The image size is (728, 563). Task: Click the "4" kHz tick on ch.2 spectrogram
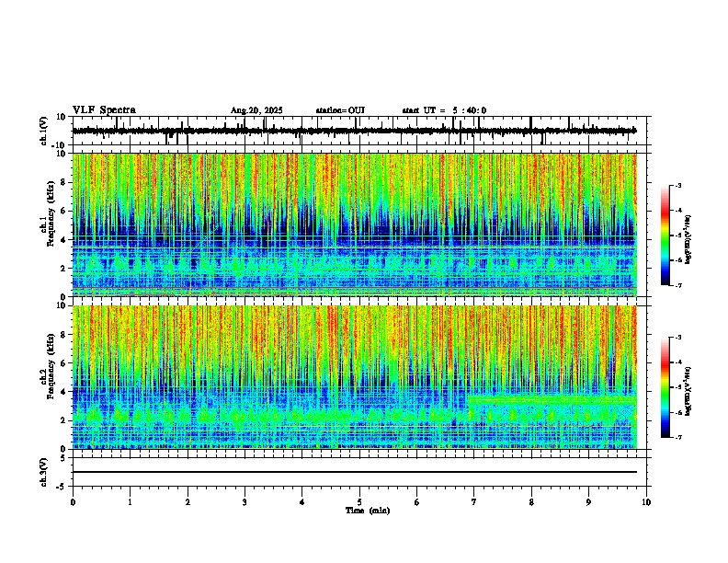tap(64, 392)
